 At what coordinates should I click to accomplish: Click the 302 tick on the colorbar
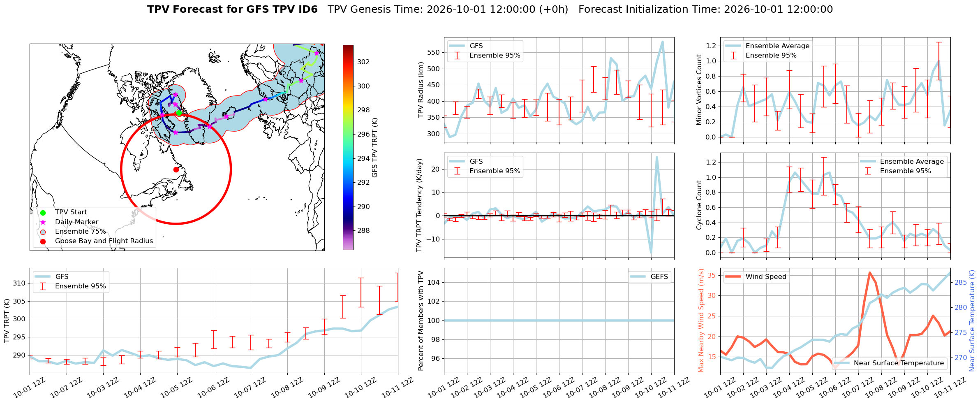(363, 62)
